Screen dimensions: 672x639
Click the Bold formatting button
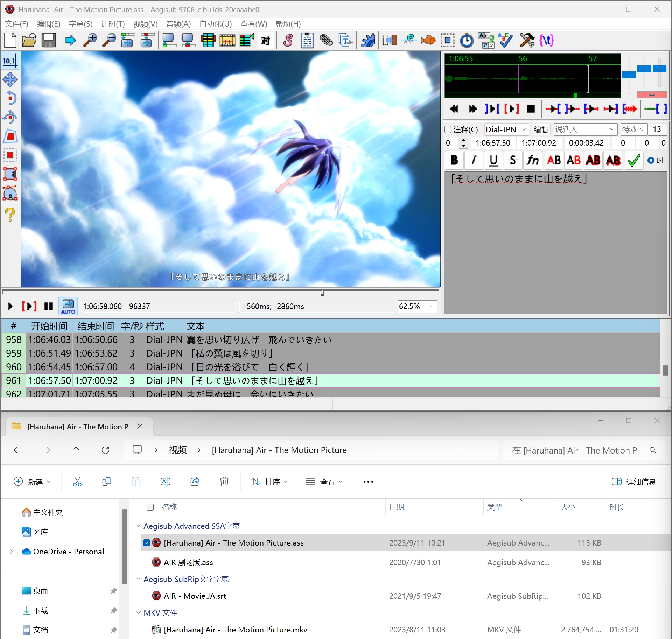pos(454,160)
